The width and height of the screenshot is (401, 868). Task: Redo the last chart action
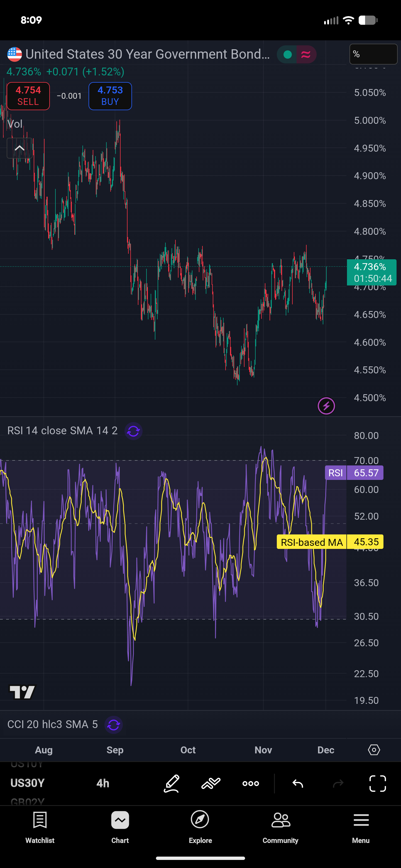click(x=338, y=783)
